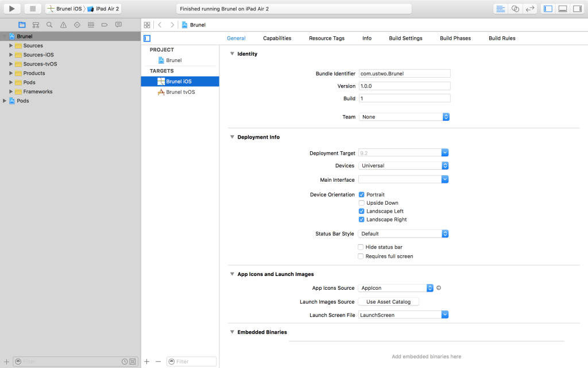
Task: Open the Debug navigator icon
Action: [91, 25]
